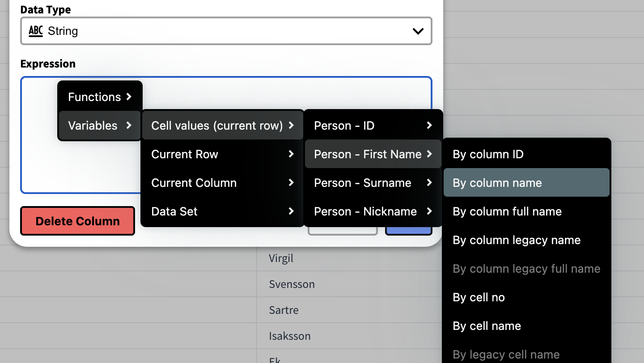Open the Current Column submenu
This screenshot has width=644, height=363.
point(222,183)
